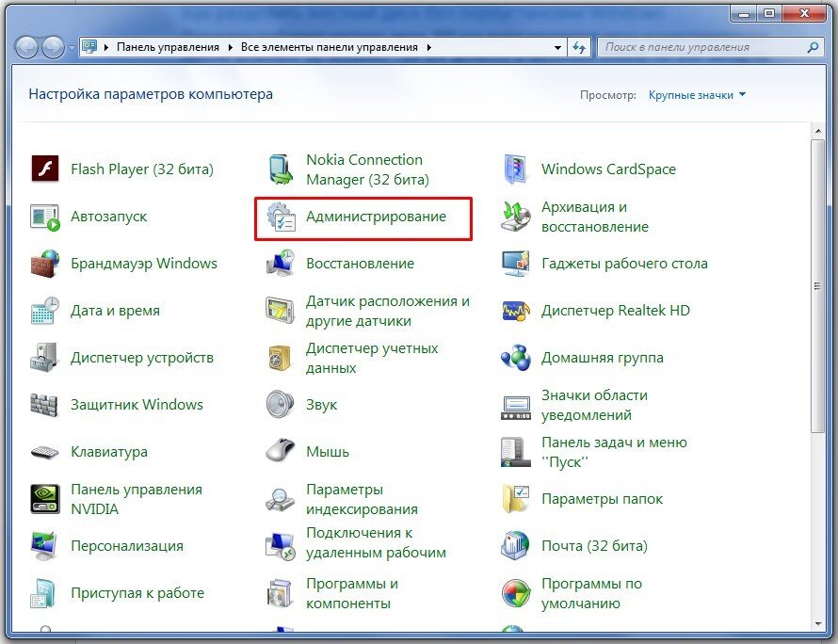Viewport: 838px width, 644px height.
Task: Open the Звук speaker icon
Action: [x=281, y=405]
